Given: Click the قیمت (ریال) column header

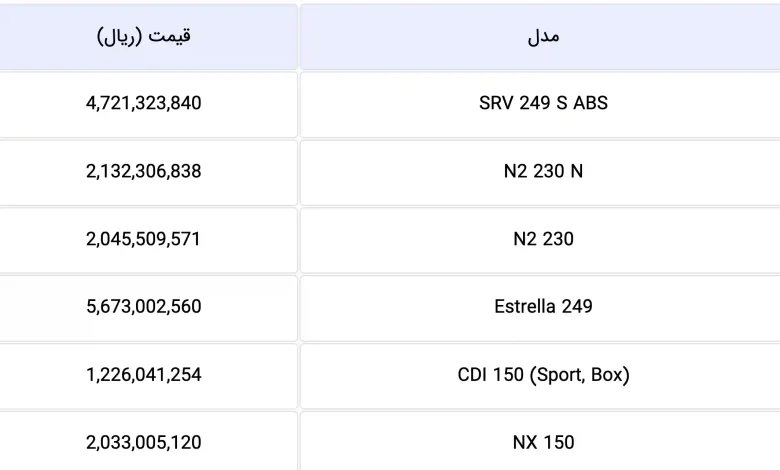Looking at the screenshot, I should [148, 37].
